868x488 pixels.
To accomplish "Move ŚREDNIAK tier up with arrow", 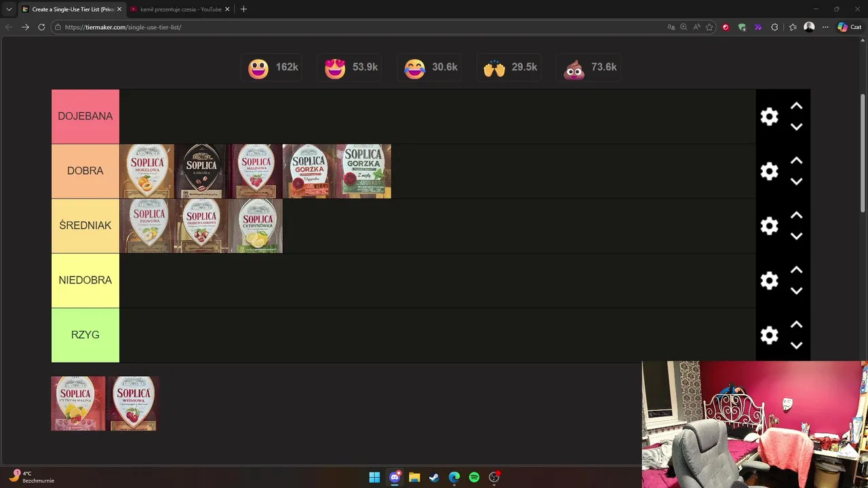I will (797, 216).
